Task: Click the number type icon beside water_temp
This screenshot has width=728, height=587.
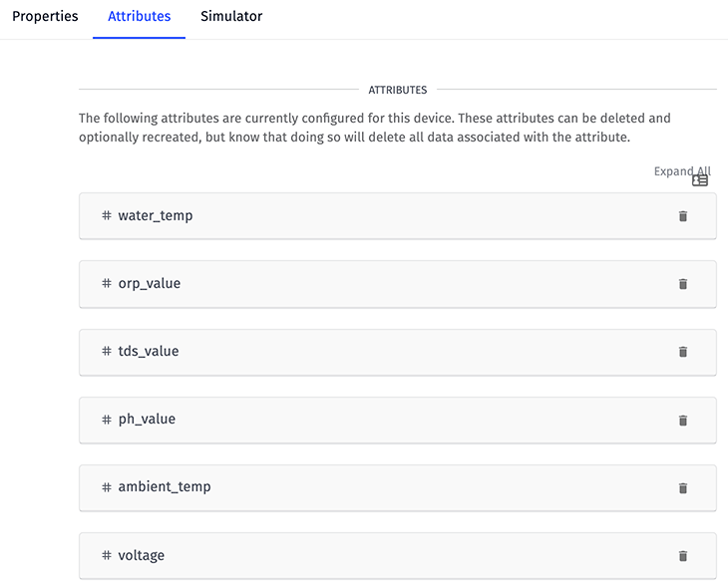Action: click(x=107, y=215)
